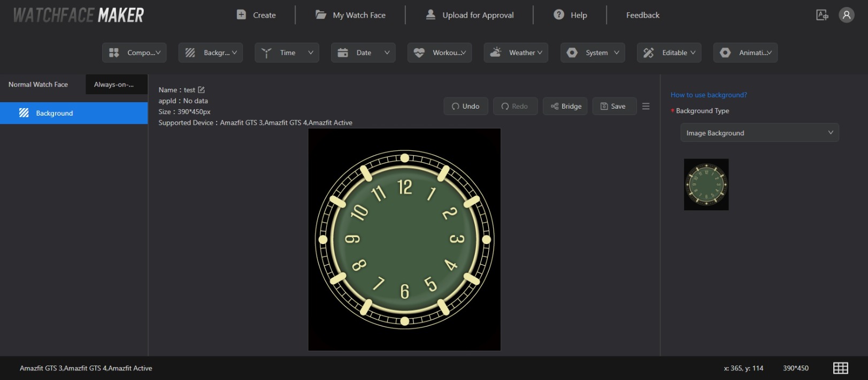This screenshot has width=868, height=380.
Task: Switch to the Normal Watch Face tab
Action: (39, 85)
